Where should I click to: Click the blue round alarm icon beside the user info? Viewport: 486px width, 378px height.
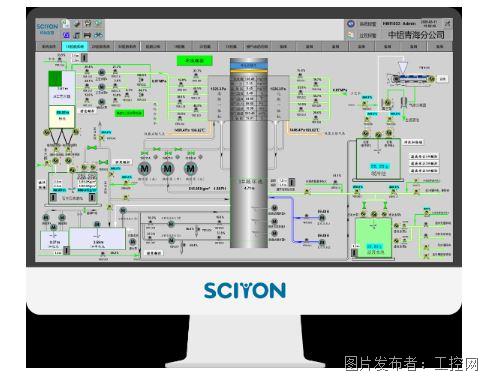click(350, 24)
